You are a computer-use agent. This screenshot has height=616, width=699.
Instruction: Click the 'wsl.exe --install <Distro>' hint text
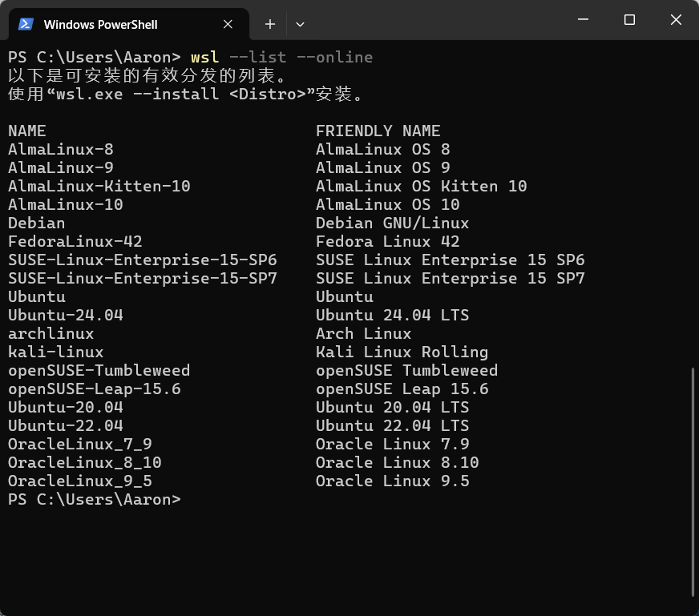click(x=180, y=94)
